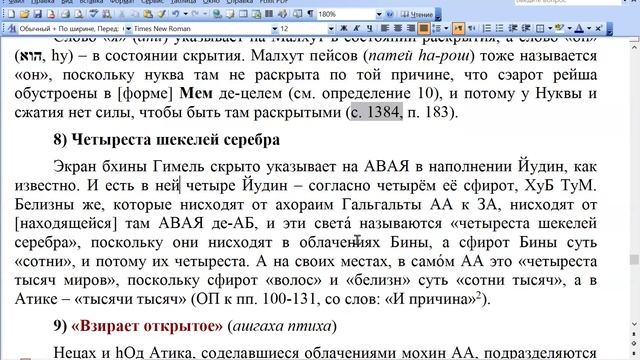Apply superscript formatting
The width and height of the screenshot is (640, 360).
point(598,29)
